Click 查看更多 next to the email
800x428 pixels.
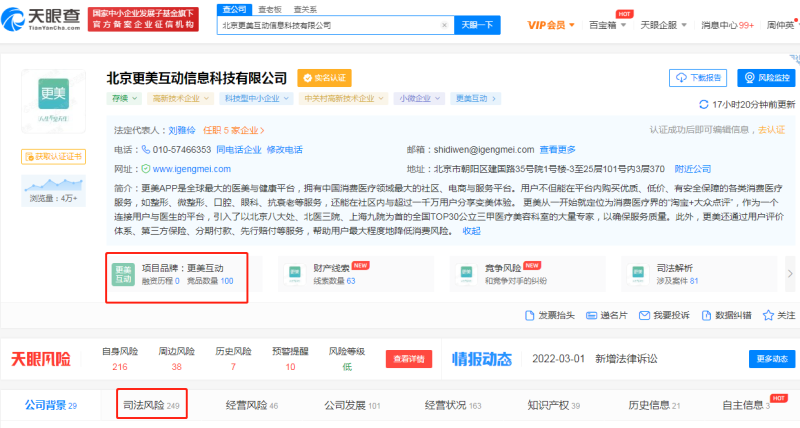click(x=558, y=150)
